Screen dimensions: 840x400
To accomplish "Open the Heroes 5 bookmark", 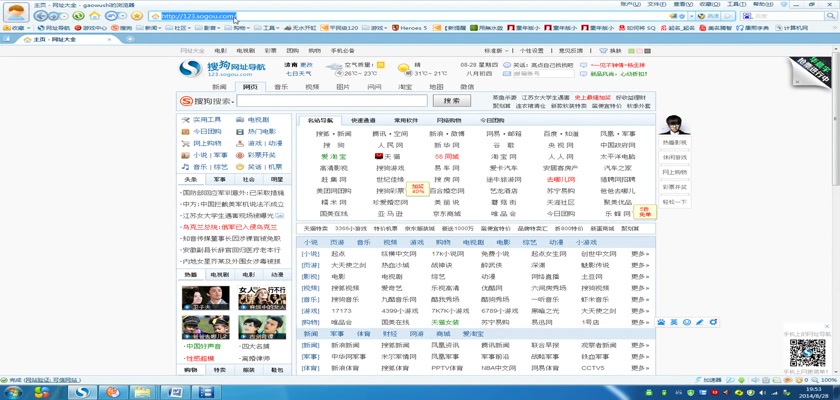I will pyautogui.click(x=409, y=28).
